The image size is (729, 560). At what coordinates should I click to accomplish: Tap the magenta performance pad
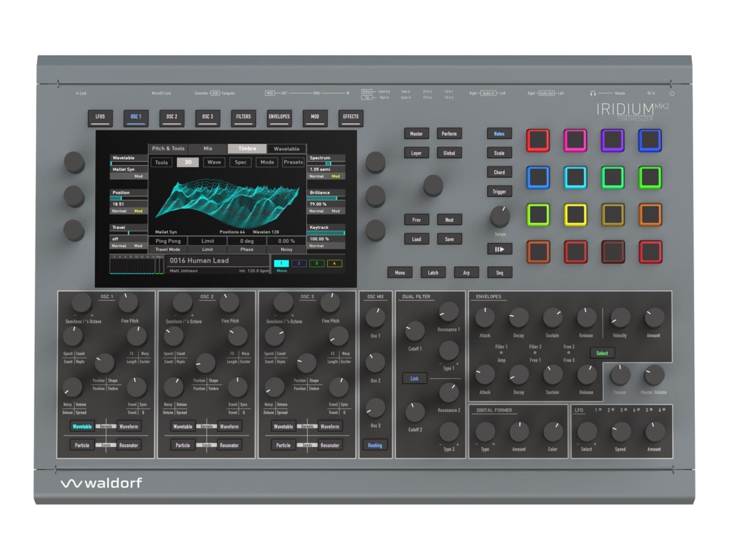pyautogui.click(x=575, y=140)
